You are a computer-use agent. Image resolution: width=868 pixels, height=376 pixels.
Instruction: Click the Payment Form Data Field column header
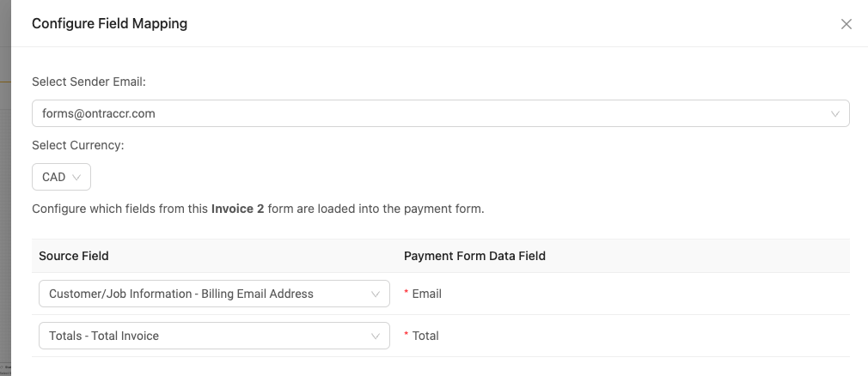[x=474, y=256]
